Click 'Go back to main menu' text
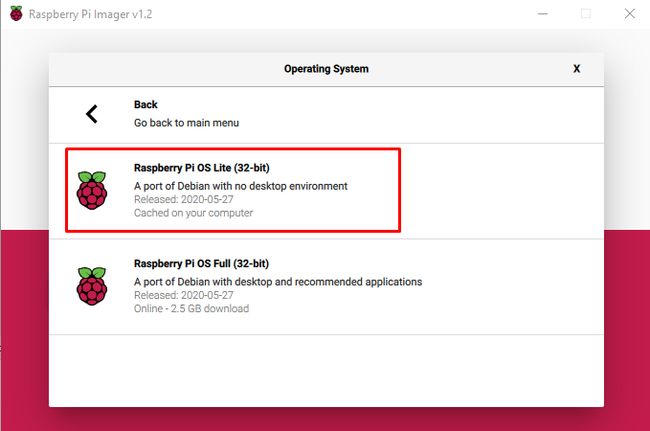Image resolution: width=650 pixels, height=431 pixels. pos(187,123)
